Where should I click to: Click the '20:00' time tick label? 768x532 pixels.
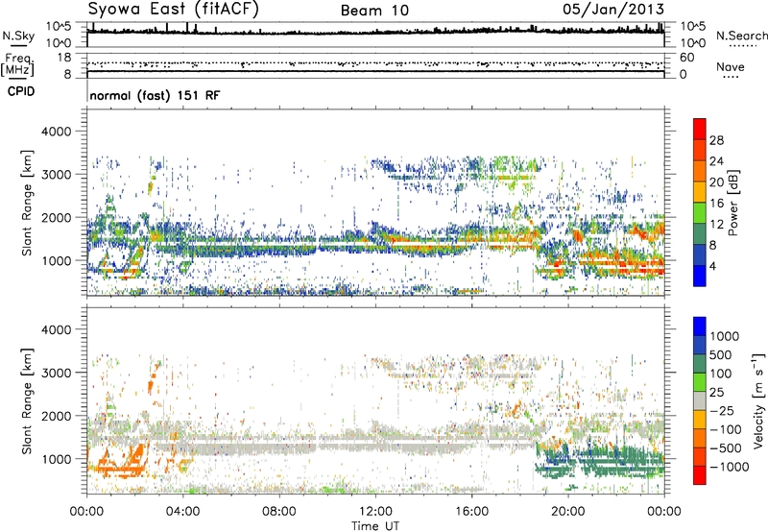pyautogui.click(x=568, y=512)
